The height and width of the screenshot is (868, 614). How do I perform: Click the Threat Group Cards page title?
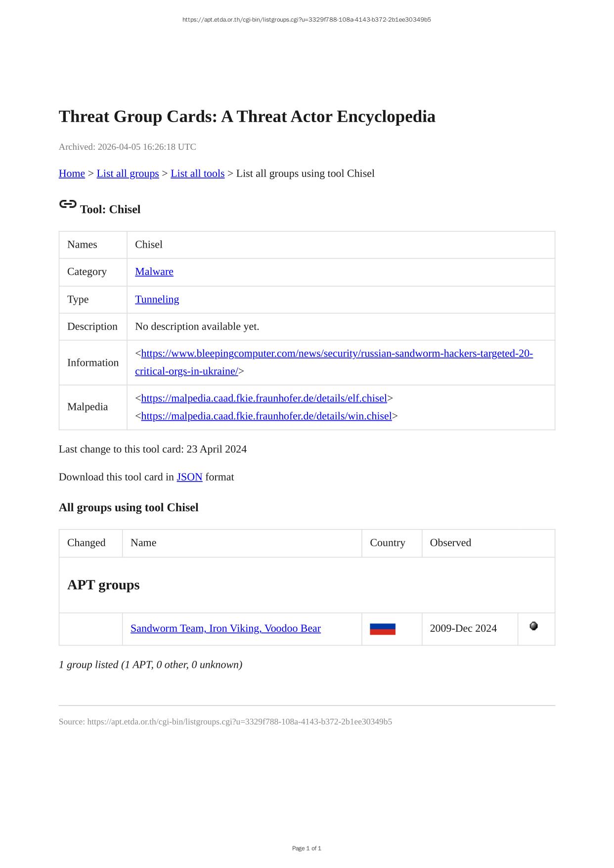[x=247, y=117]
